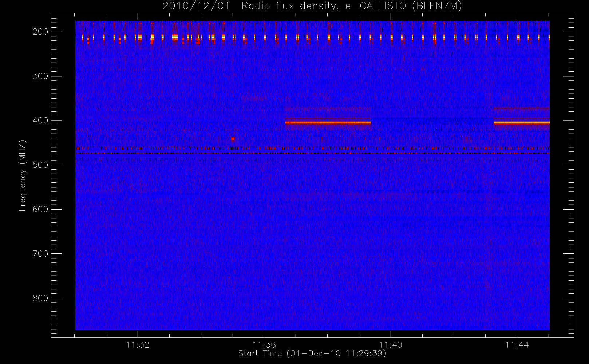Click the date "2010/12/01" in the title
Viewport: 589px width, 364px height.
pyautogui.click(x=196, y=6)
